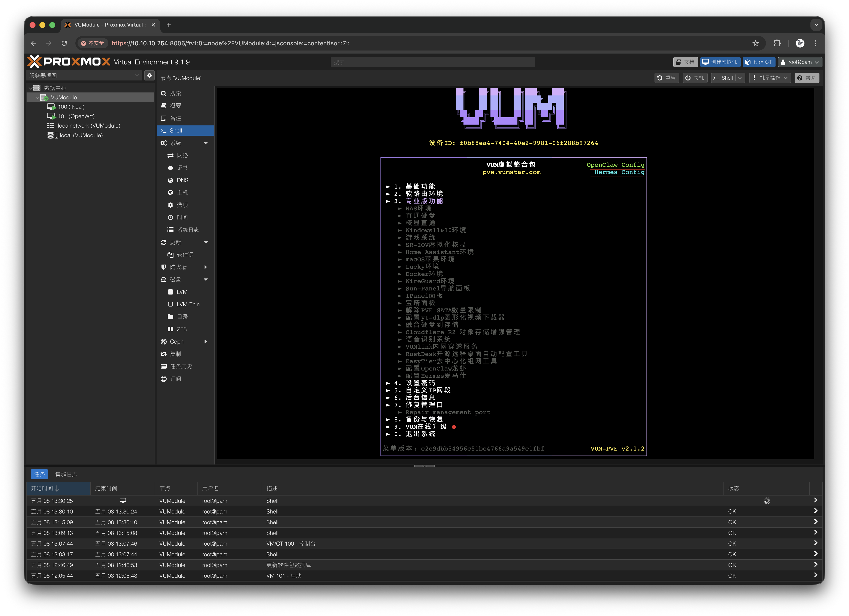849x616 pixels.
Task: Open the 复制 replication menu item
Action: point(185,354)
